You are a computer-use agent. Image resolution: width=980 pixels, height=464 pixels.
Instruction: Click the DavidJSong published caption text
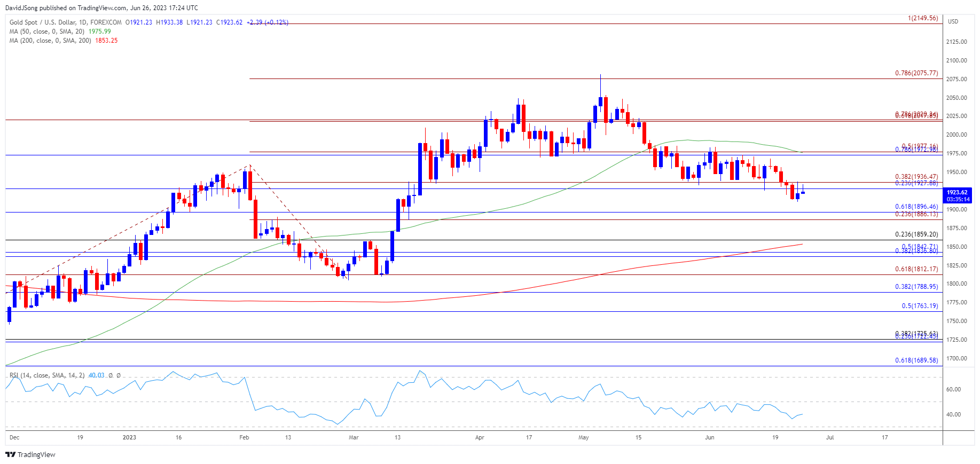click(101, 8)
